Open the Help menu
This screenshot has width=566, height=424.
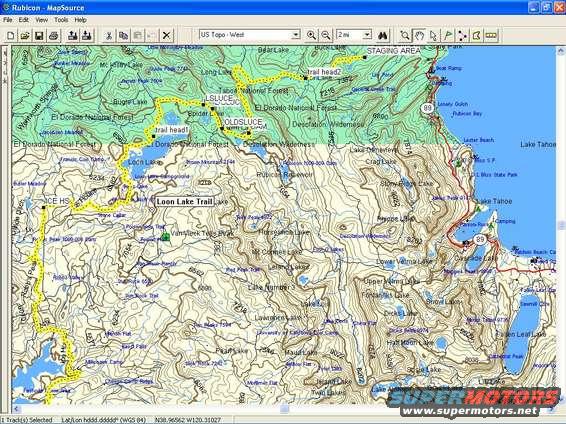pyautogui.click(x=80, y=20)
